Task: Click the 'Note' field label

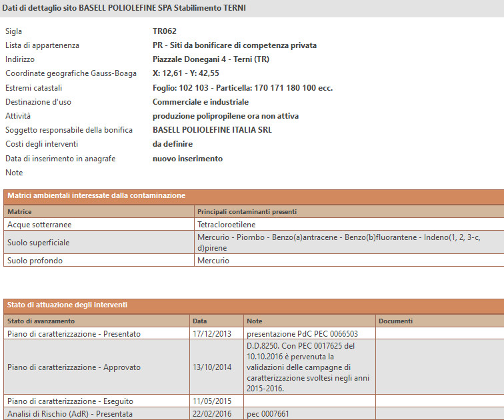Action: click(x=14, y=173)
